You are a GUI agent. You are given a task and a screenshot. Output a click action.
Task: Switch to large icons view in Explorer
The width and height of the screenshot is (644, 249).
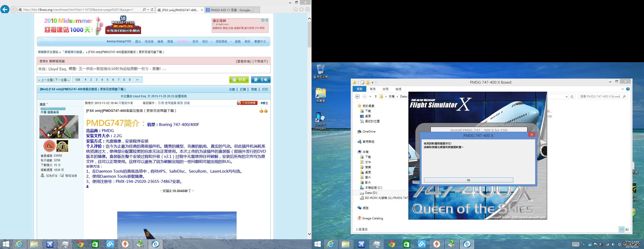point(627,229)
